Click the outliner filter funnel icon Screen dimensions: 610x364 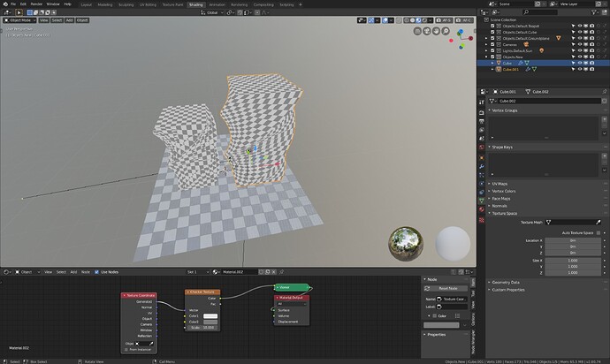594,12
